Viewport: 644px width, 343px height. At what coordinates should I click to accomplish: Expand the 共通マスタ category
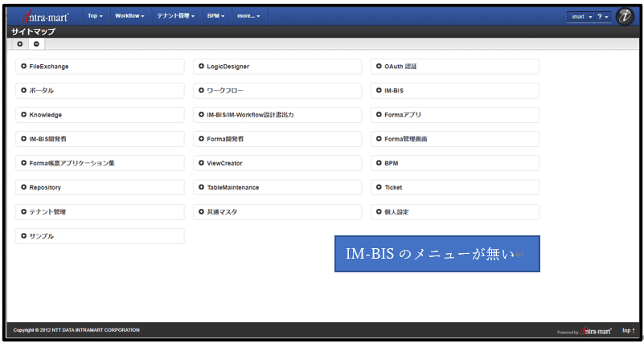pyautogui.click(x=277, y=212)
